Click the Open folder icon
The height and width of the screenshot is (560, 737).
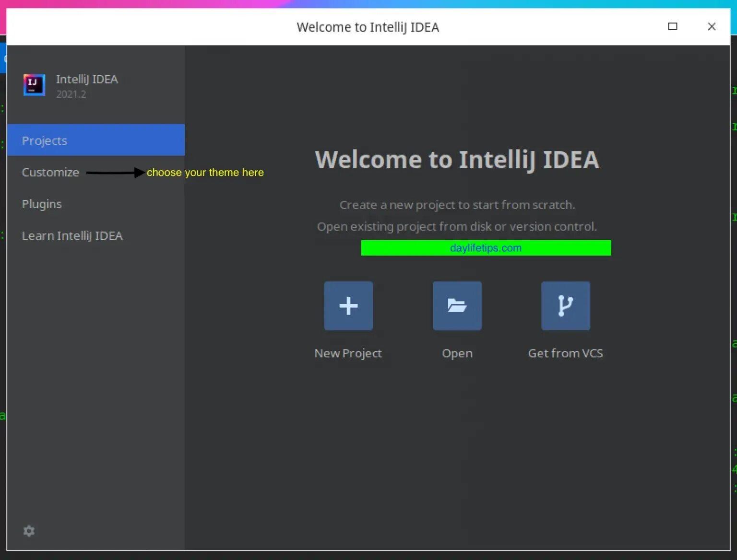(457, 306)
